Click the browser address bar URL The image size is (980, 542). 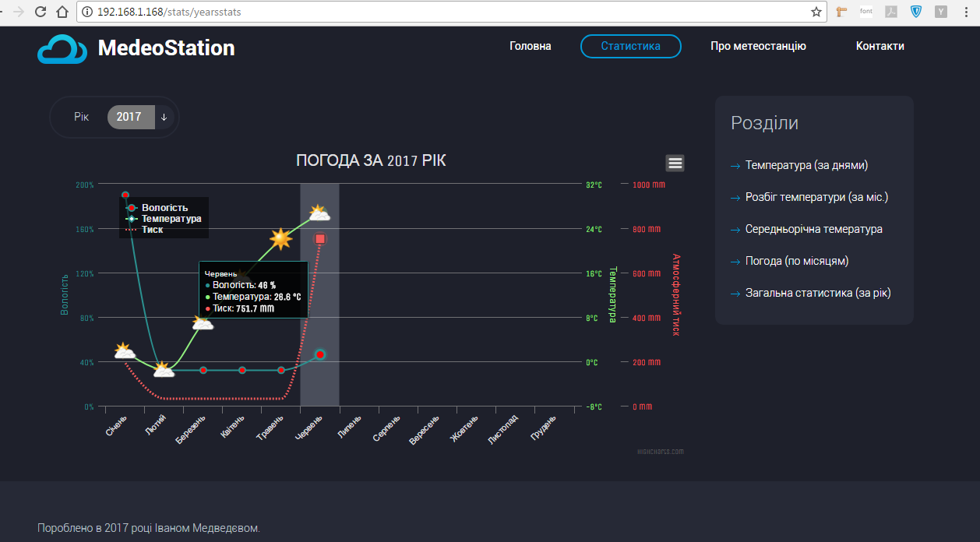point(452,12)
